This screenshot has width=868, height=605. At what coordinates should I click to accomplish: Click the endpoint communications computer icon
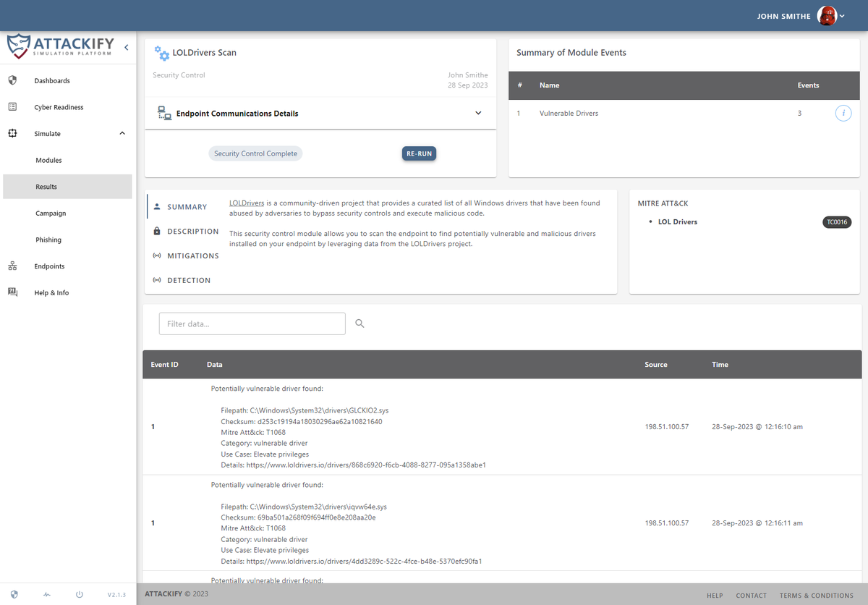(164, 113)
